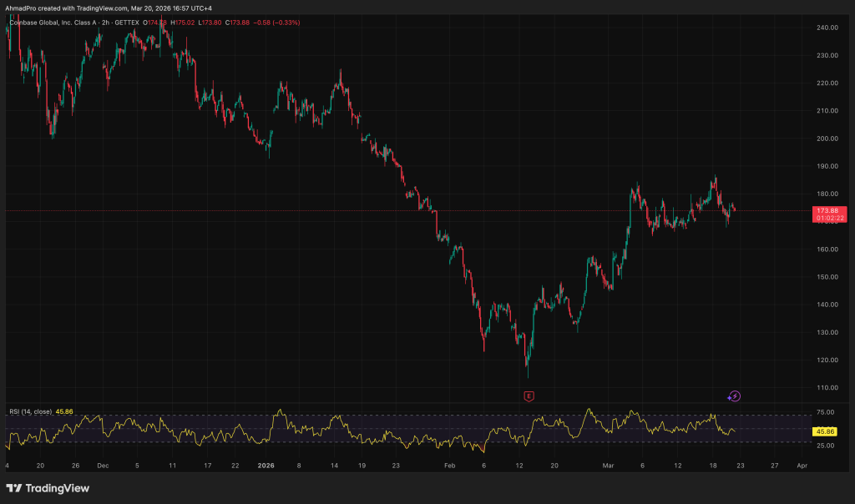Click the Feb label on time axis
Image resolution: width=855 pixels, height=504 pixels.
point(450,465)
